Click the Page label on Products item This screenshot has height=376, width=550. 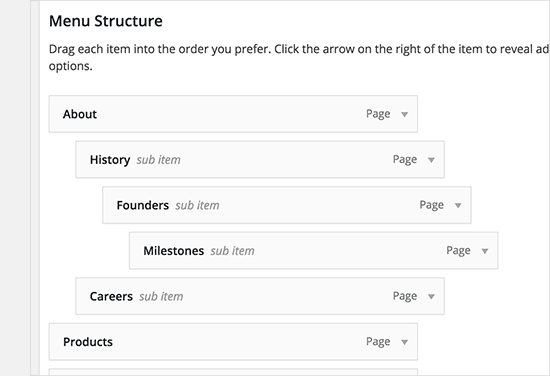tap(378, 342)
